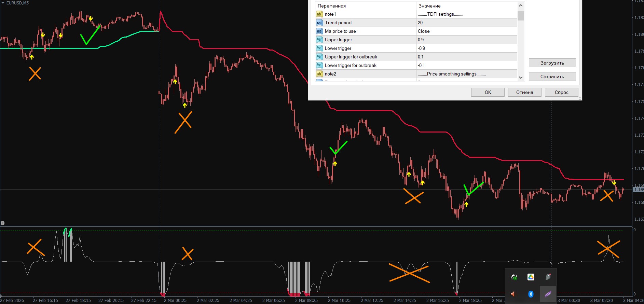The height and width of the screenshot is (304, 644).
Task: Confirm the settings with OK
Action: [x=488, y=92]
